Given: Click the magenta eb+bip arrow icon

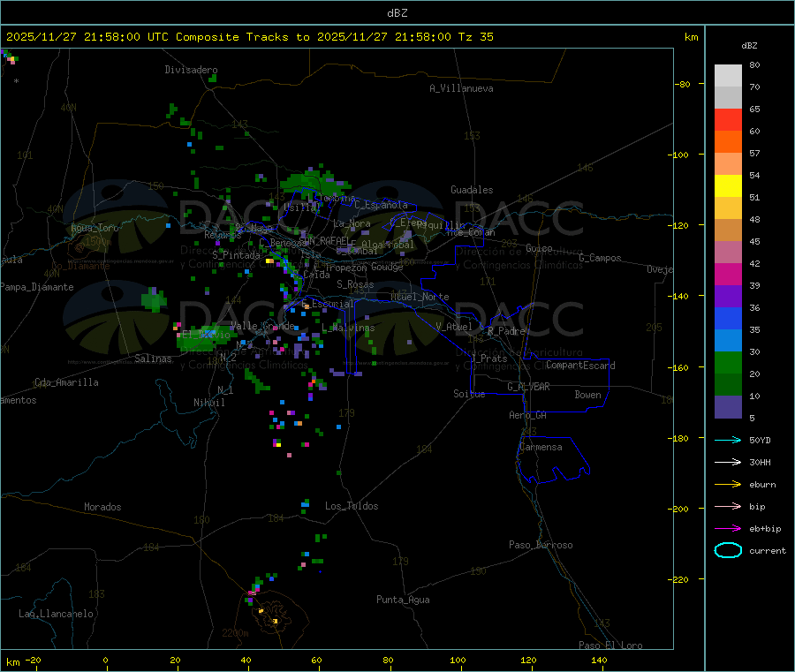Looking at the screenshot, I should 728,529.
